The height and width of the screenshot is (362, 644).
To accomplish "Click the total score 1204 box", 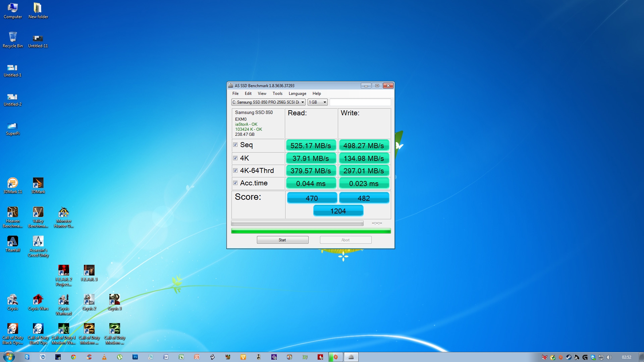I will coord(338,211).
